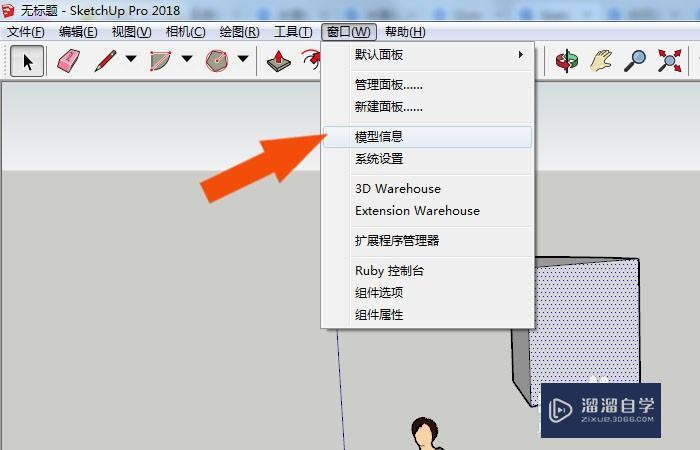The image size is (700, 450).
Task: Choose the Arc drawing tool
Action: [x=160, y=61]
